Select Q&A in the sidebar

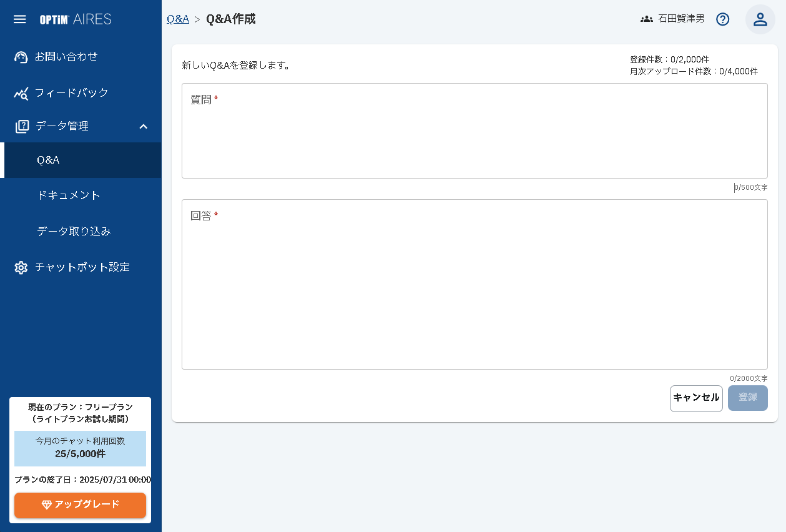[x=81, y=160]
